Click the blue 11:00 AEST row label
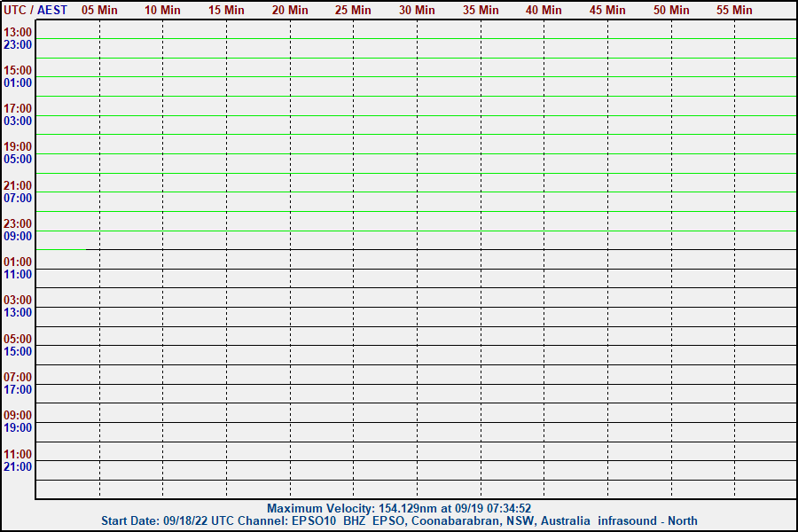 [x=18, y=275]
